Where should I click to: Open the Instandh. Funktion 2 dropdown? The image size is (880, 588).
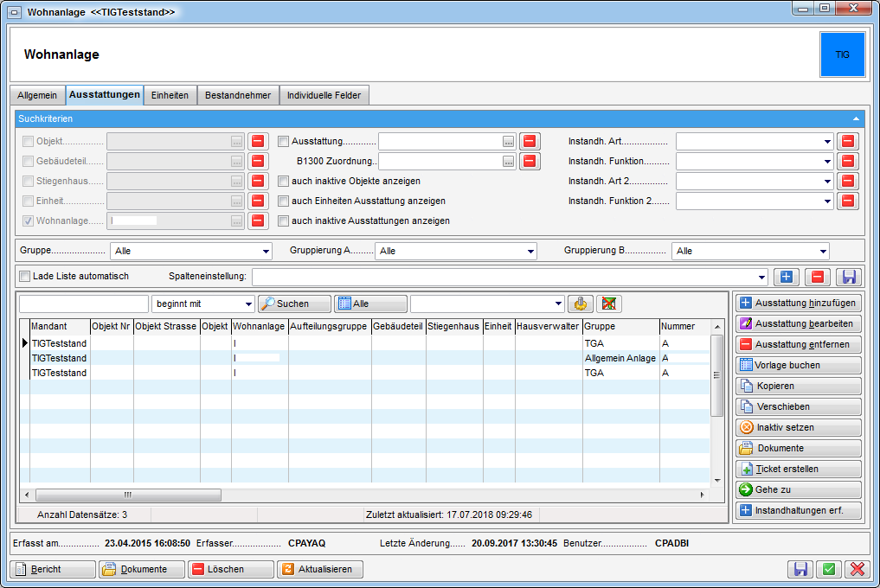[x=827, y=201]
